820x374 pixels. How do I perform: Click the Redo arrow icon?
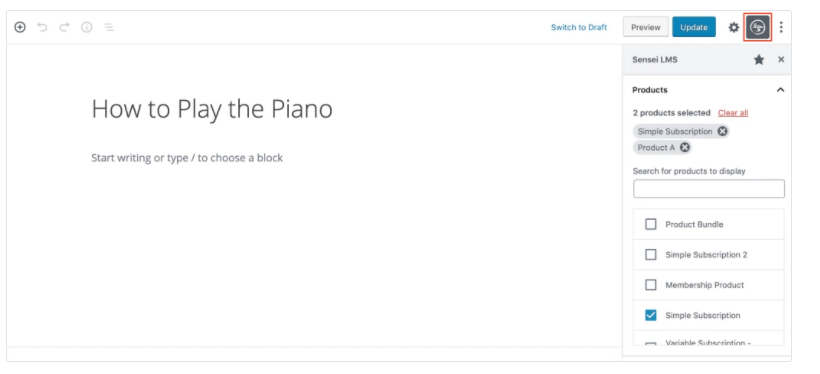(x=64, y=27)
